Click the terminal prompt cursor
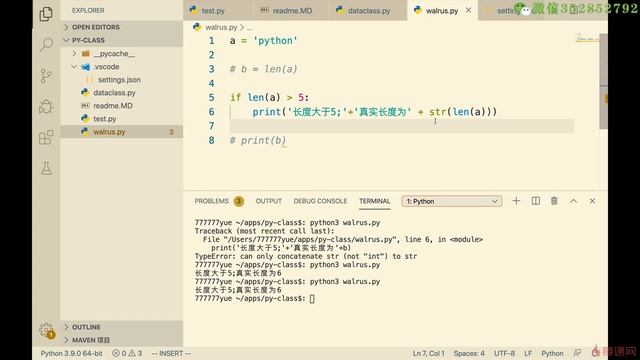Image resolution: width=640 pixels, height=360 pixels. (x=312, y=298)
